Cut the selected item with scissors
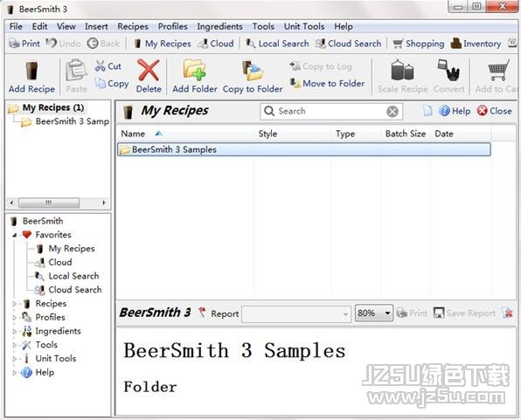 point(108,66)
